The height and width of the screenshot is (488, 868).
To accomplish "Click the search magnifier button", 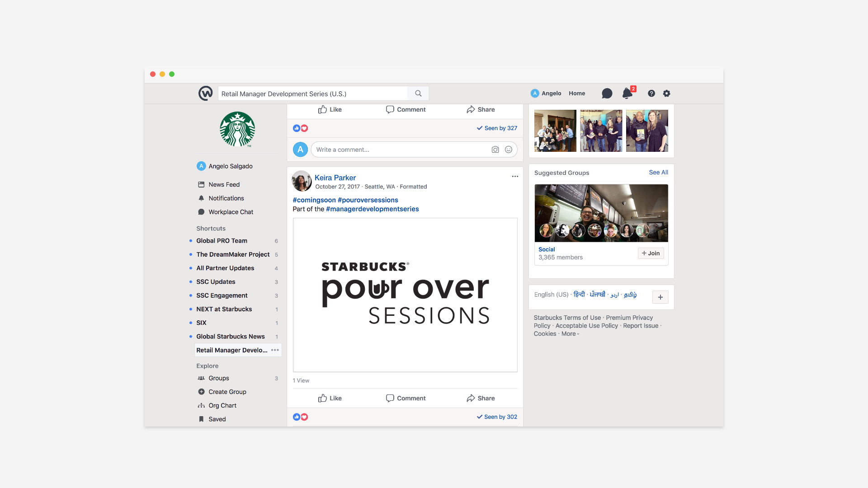I will (418, 94).
